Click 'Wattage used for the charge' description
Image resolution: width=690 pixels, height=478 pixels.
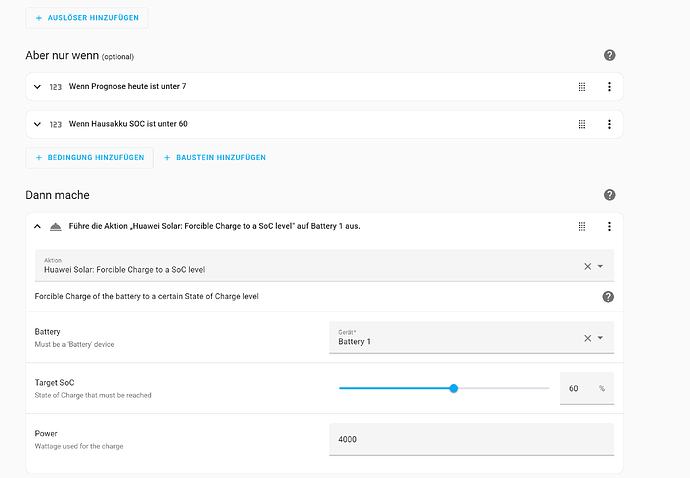point(79,446)
